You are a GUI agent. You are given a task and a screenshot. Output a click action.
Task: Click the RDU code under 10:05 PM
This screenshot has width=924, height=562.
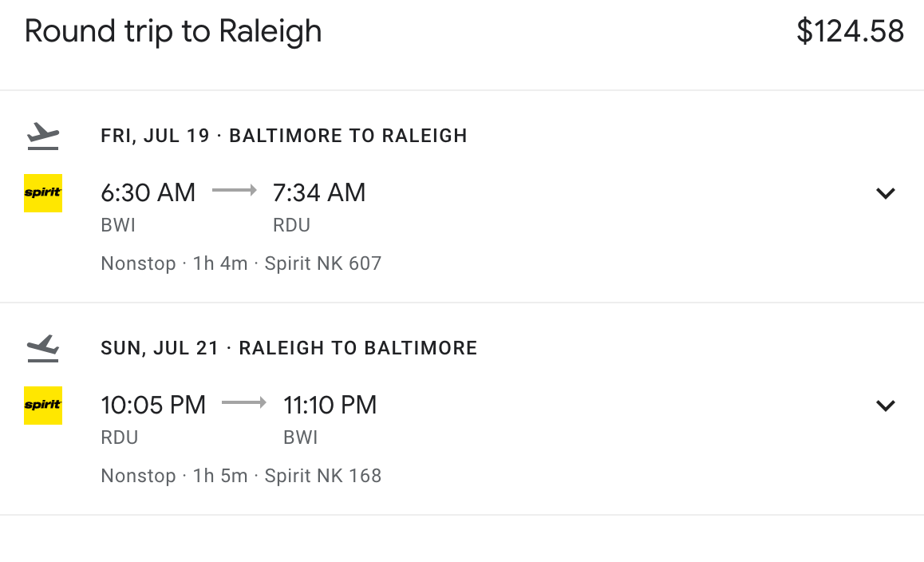(x=120, y=437)
